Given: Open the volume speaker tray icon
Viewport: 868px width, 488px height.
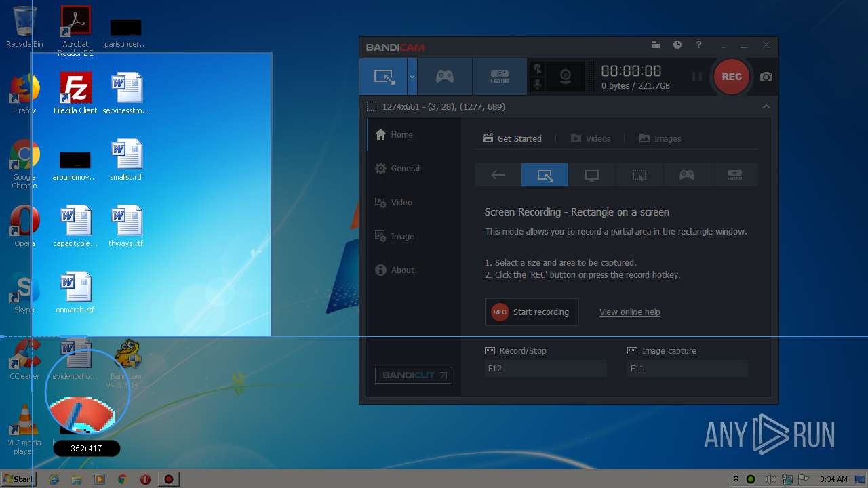Looking at the screenshot, I should (770, 479).
